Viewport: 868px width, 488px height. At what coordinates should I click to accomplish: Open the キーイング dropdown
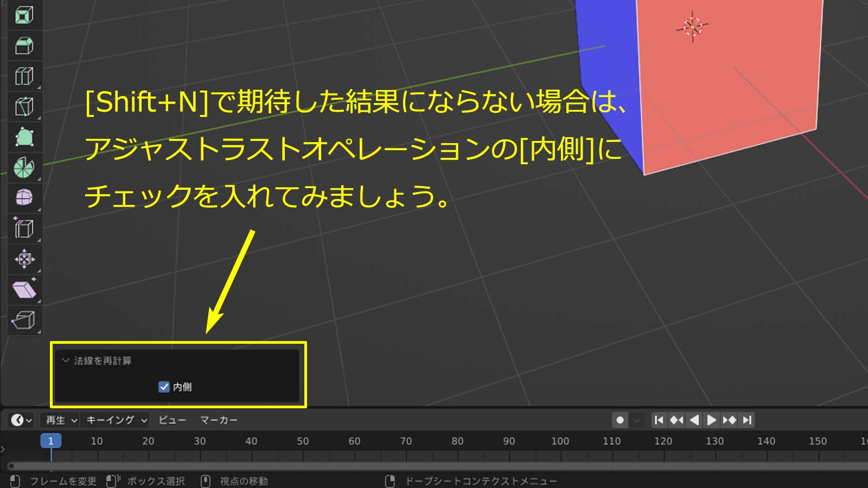pyautogui.click(x=116, y=420)
